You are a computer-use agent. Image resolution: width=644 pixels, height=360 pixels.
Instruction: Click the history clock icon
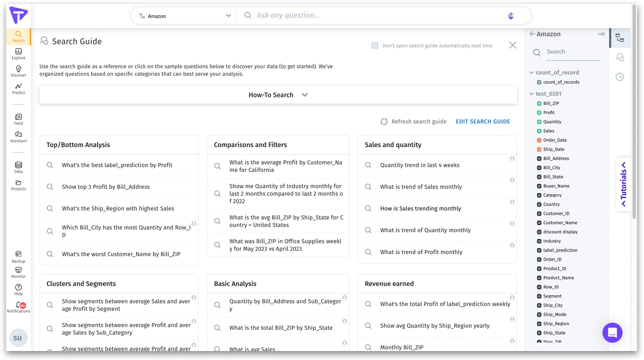tap(620, 77)
